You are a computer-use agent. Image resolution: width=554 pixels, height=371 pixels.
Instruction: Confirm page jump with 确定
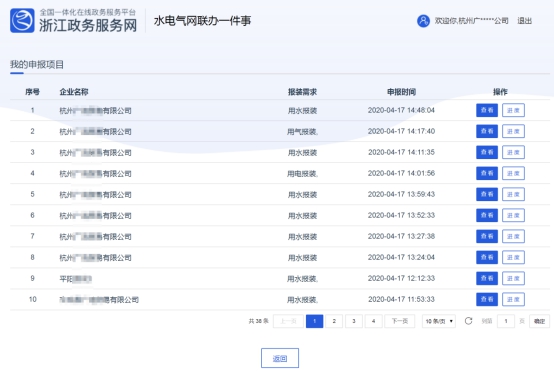click(539, 321)
